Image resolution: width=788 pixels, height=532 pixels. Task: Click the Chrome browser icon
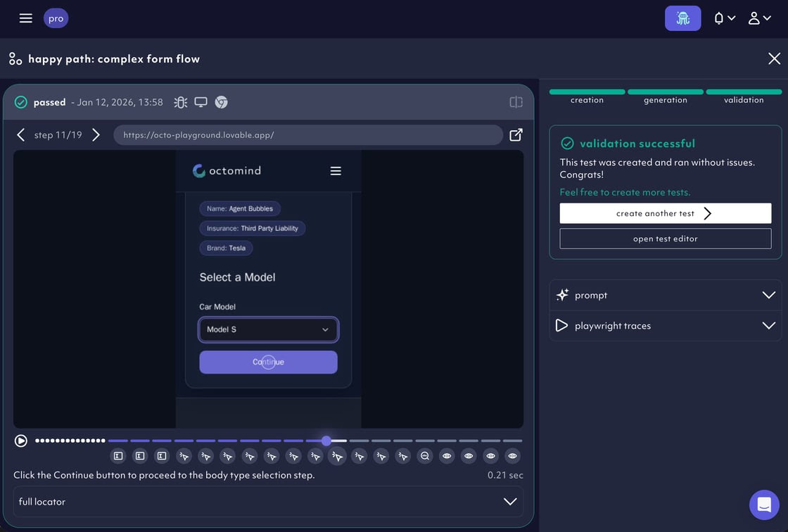coord(221,102)
